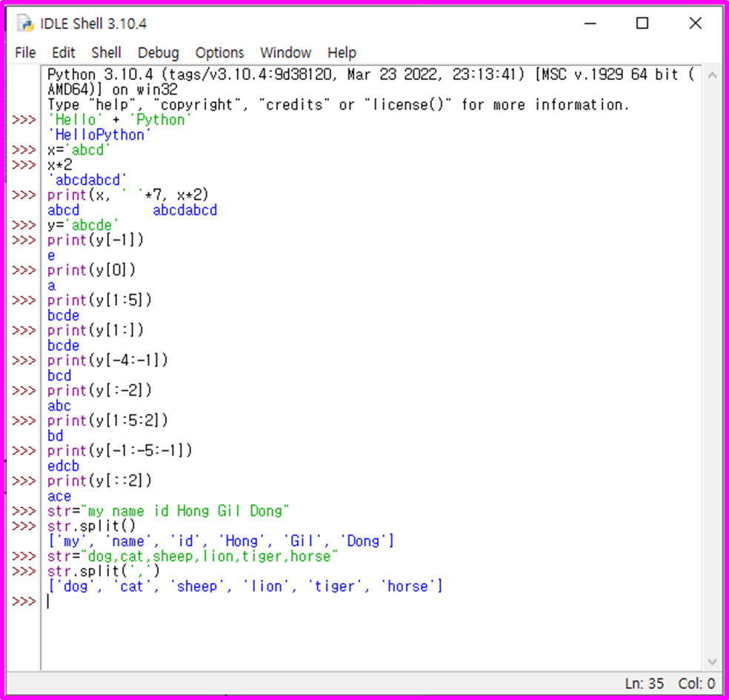Click the list output starting with 'my'

pos(221,541)
